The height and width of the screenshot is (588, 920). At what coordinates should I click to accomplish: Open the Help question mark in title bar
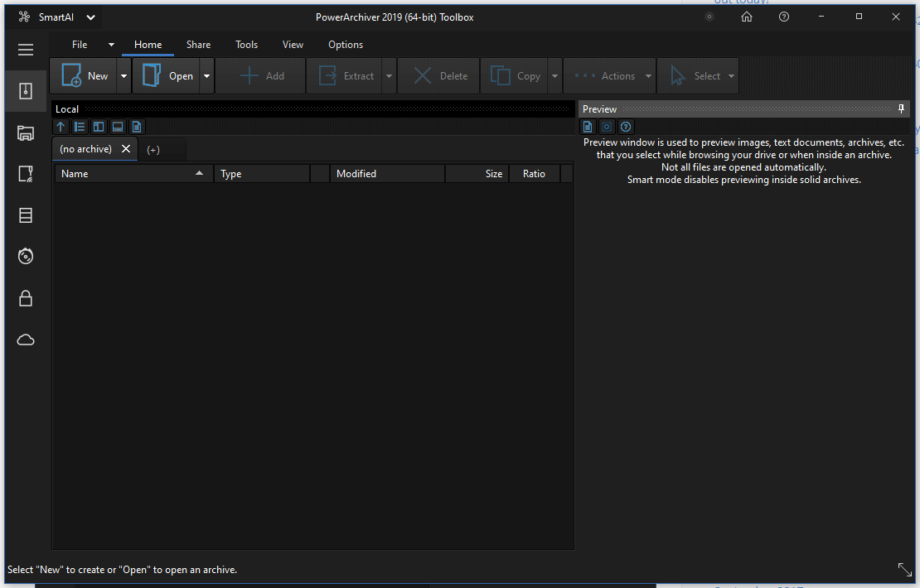click(x=784, y=17)
